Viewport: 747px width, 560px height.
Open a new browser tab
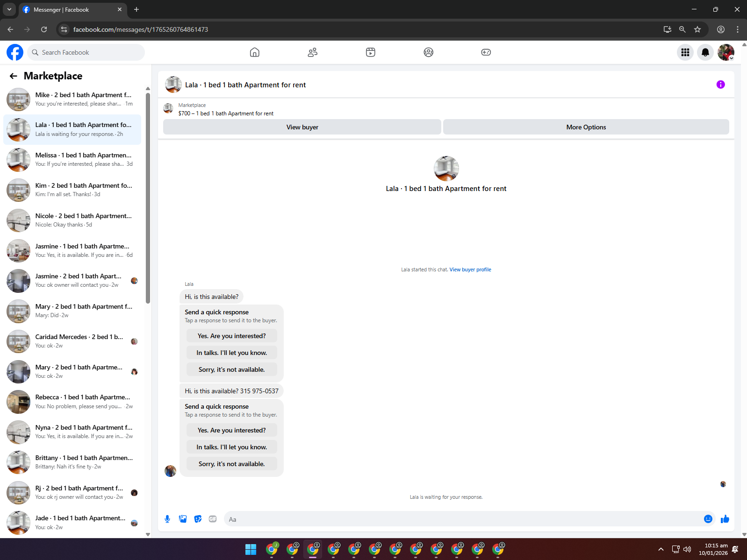pos(136,9)
